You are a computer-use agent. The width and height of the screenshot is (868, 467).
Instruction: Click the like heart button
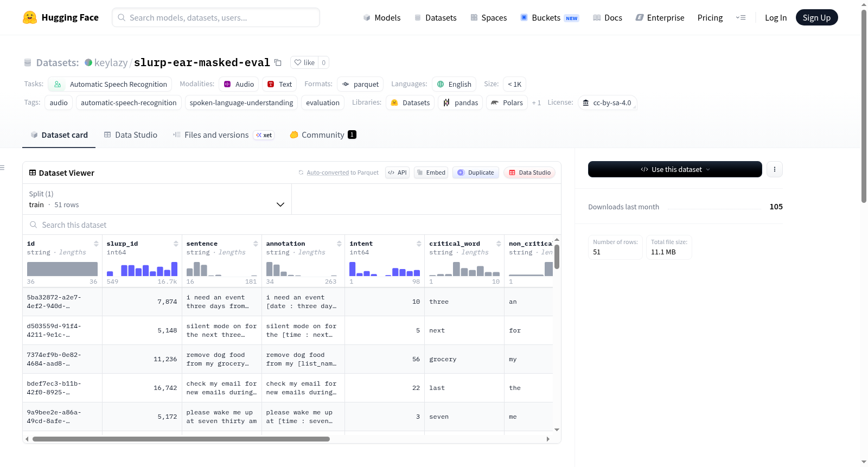(x=304, y=62)
